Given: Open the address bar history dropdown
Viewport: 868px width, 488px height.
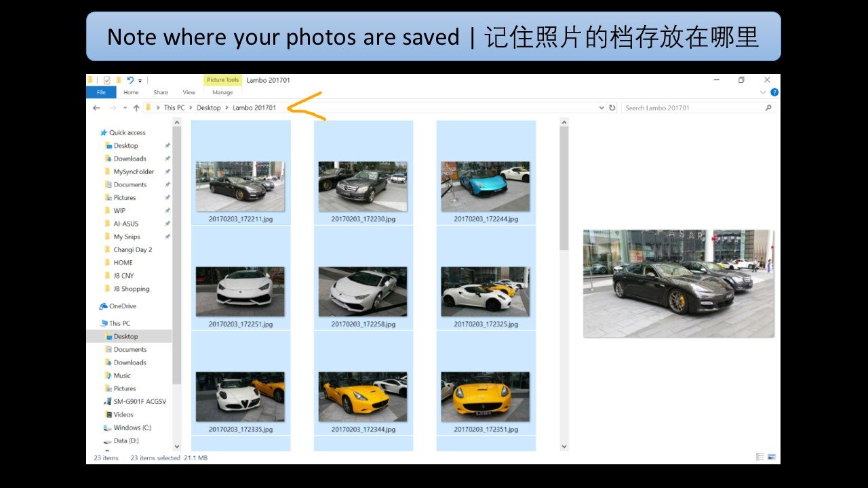Looking at the screenshot, I should [x=601, y=108].
